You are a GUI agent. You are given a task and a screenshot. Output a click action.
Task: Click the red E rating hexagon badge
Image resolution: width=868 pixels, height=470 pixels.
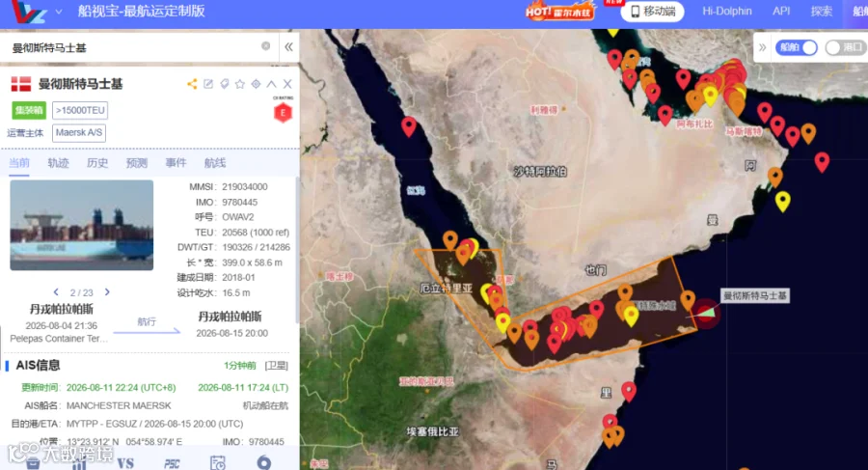coord(283,113)
